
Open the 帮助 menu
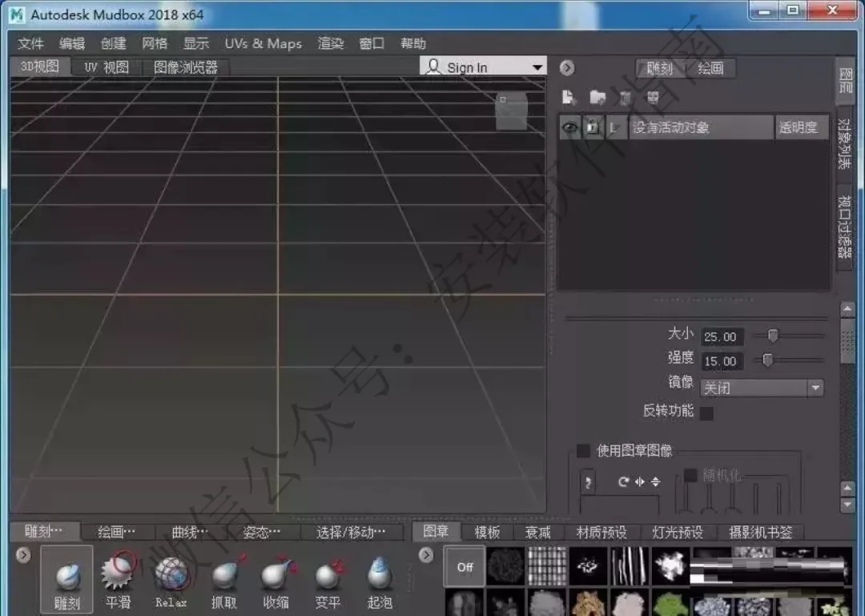412,43
